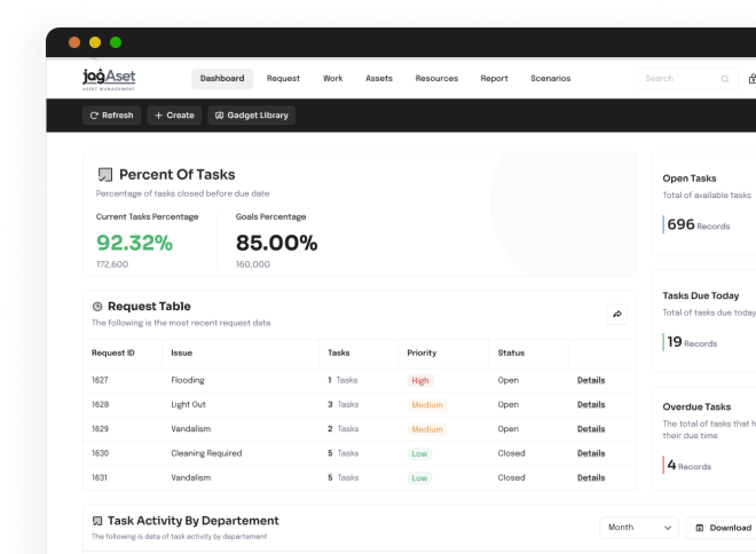The height and width of the screenshot is (554, 756).
Task: Click the Refresh button
Action: [112, 115]
